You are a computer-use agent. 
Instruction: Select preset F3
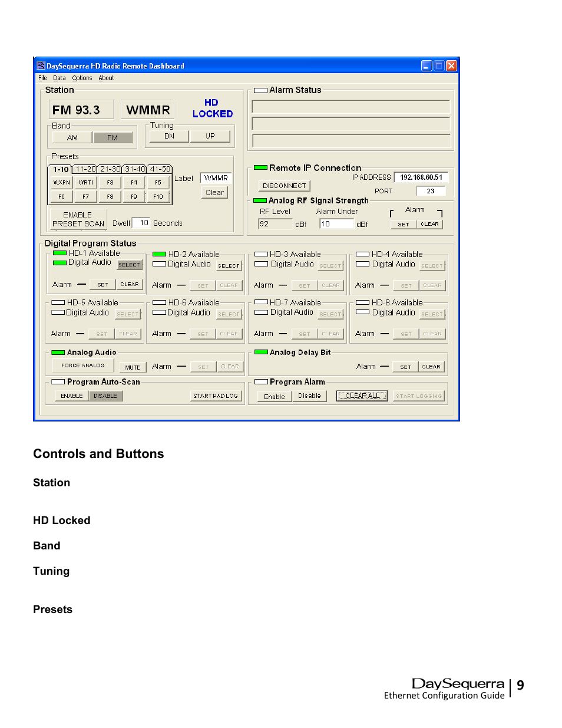click(x=110, y=183)
